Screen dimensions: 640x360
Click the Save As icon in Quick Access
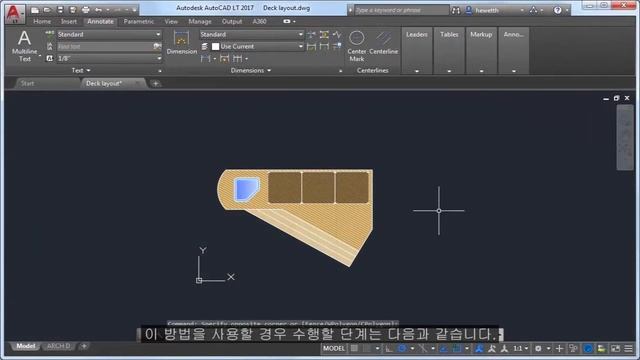pos(73,10)
